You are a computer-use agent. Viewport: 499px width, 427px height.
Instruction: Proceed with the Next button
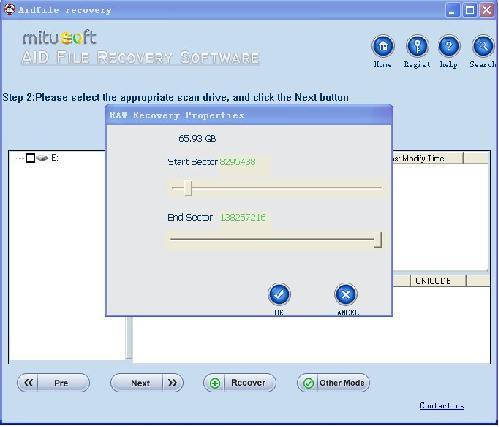click(147, 383)
